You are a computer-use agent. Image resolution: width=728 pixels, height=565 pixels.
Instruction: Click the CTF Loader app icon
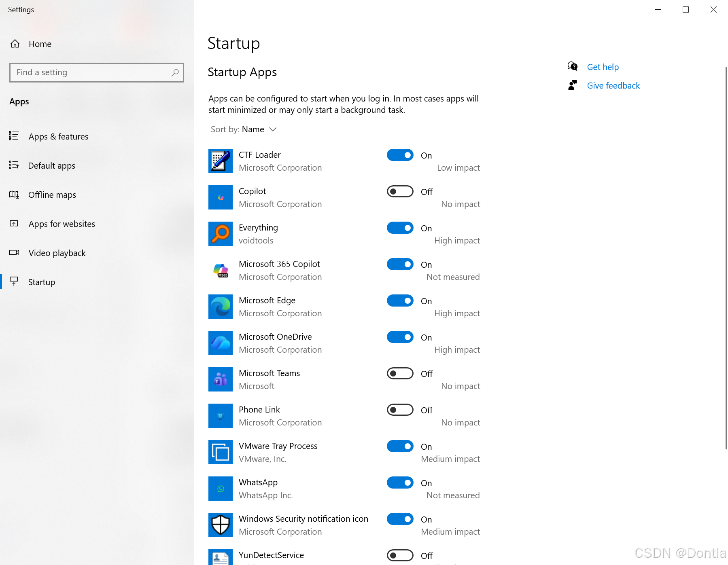point(221,161)
